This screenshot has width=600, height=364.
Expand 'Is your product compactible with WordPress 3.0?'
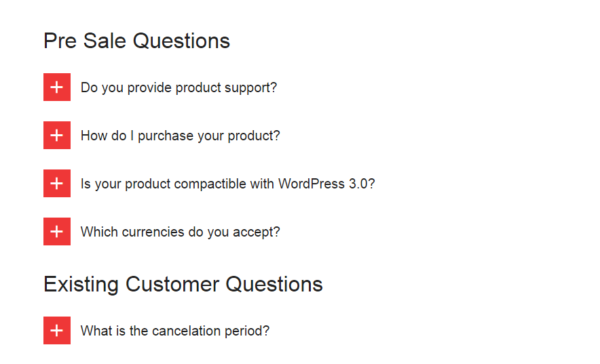pyautogui.click(x=227, y=184)
